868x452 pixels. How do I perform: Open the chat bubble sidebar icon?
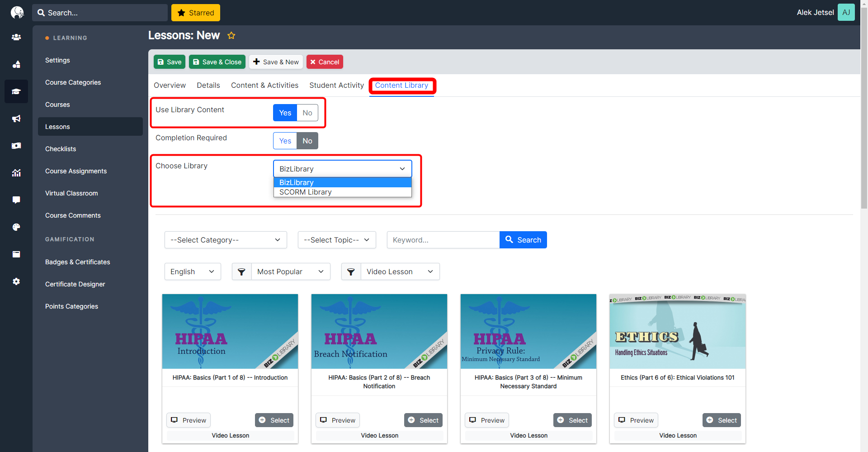pyautogui.click(x=16, y=200)
